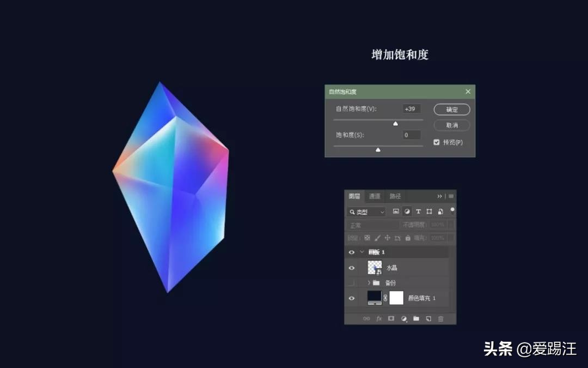Click the delete layer trash icon
Screen dimensions: 588x368
click(x=441, y=318)
